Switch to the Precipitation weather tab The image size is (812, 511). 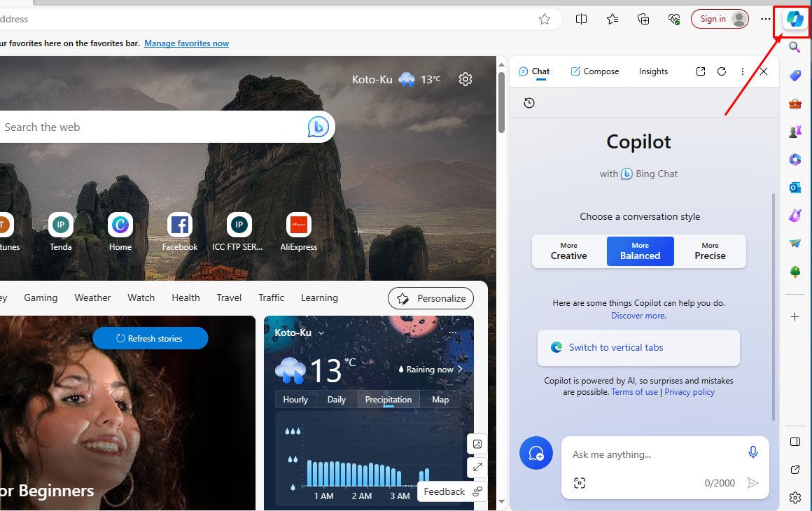[x=388, y=399]
